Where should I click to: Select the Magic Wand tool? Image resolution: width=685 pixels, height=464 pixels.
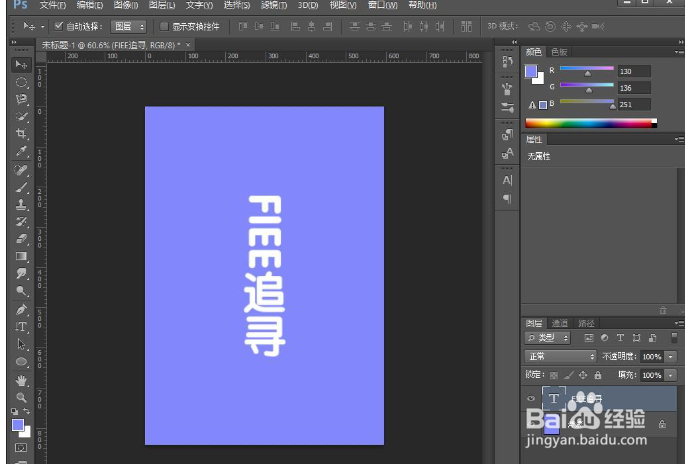(21, 117)
